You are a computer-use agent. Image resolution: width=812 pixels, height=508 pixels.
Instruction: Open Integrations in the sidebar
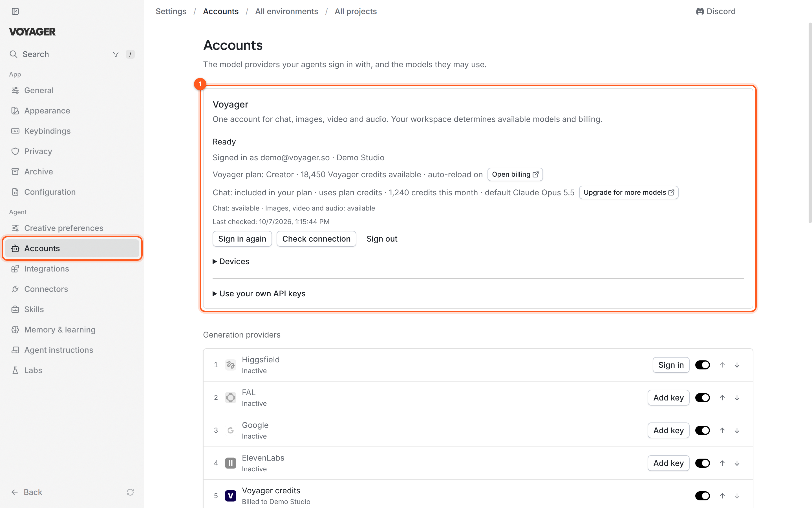click(x=72, y=269)
